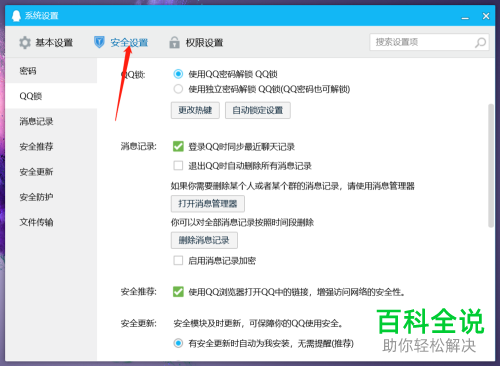Open the 基本设置 tab

pyautogui.click(x=46, y=43)
